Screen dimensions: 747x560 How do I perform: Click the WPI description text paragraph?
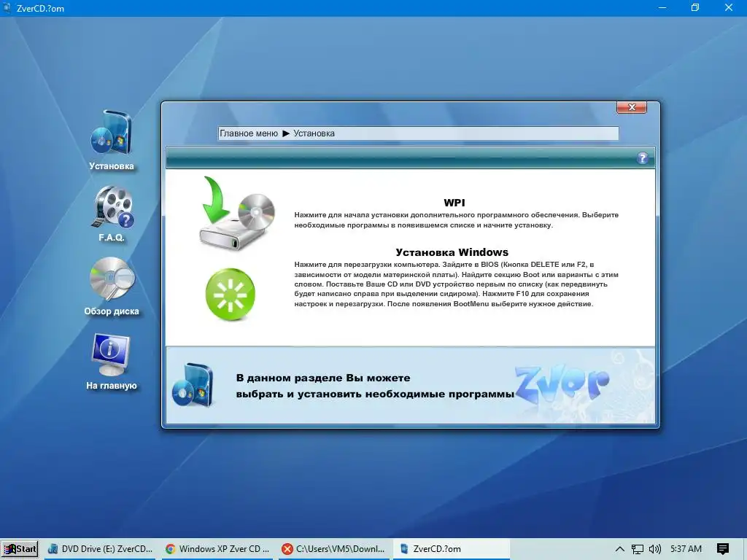(456, 220)
